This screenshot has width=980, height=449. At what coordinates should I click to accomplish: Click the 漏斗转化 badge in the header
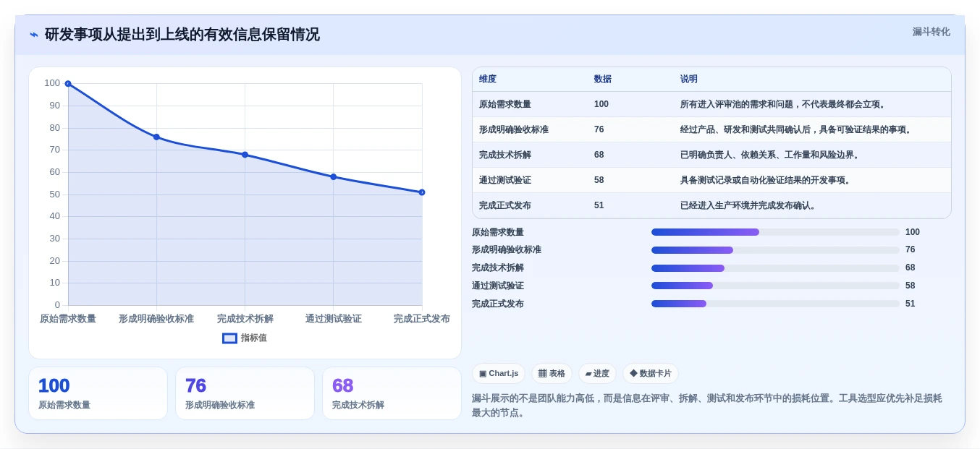931,32
